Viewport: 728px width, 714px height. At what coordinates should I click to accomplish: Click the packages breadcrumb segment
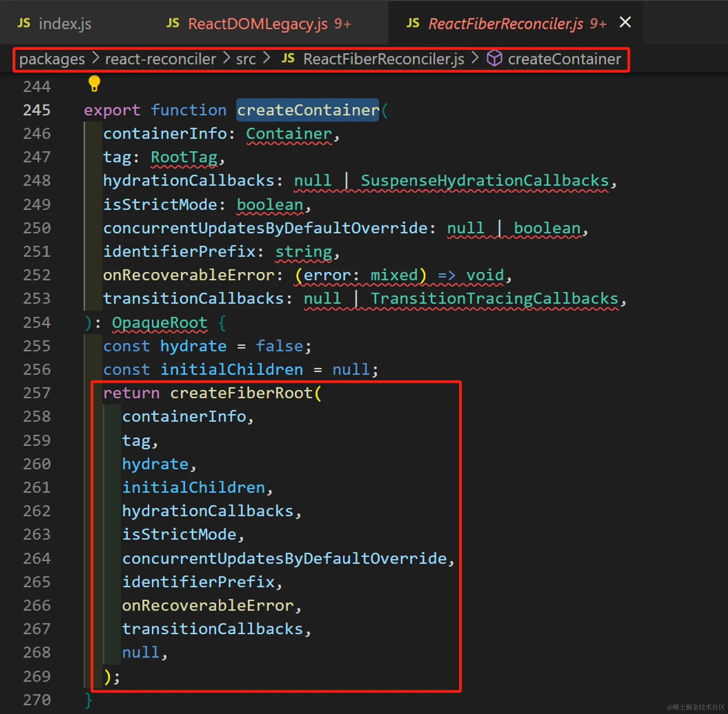(52, 59)
